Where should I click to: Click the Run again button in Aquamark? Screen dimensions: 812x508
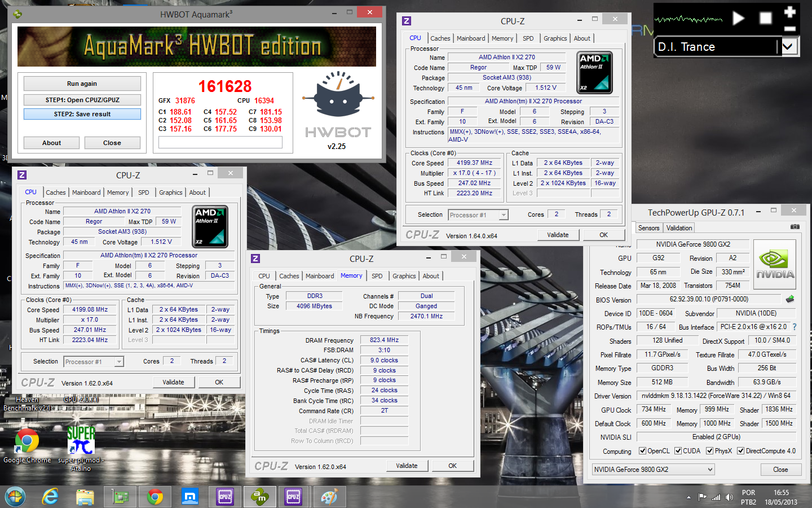[82, 84]
